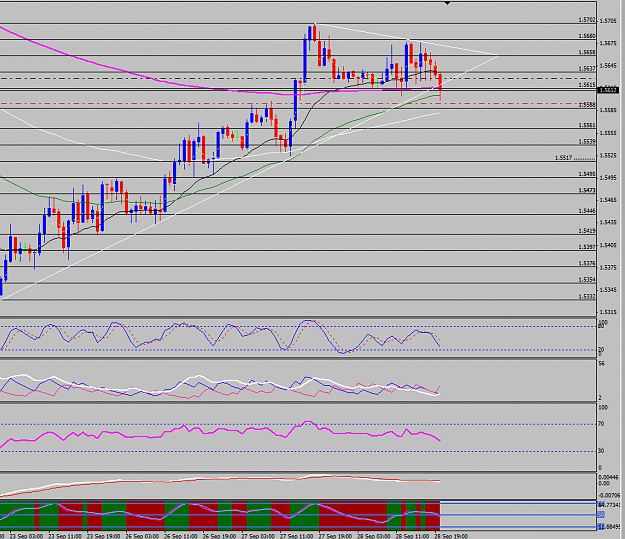Screen dimensions: 625x539
Task: Click the 1.5354 level label
Action: point(587,280)
